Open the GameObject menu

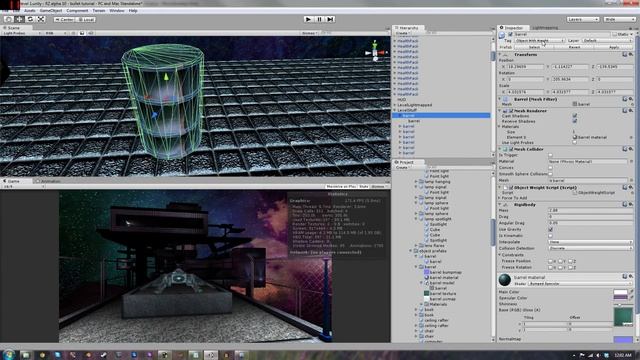coord(51,11)
